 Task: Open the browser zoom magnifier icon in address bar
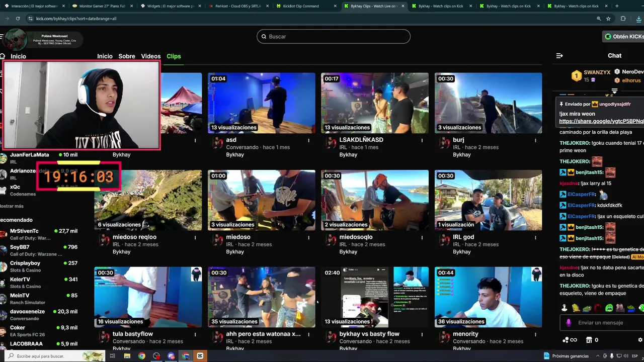point(599,19)
